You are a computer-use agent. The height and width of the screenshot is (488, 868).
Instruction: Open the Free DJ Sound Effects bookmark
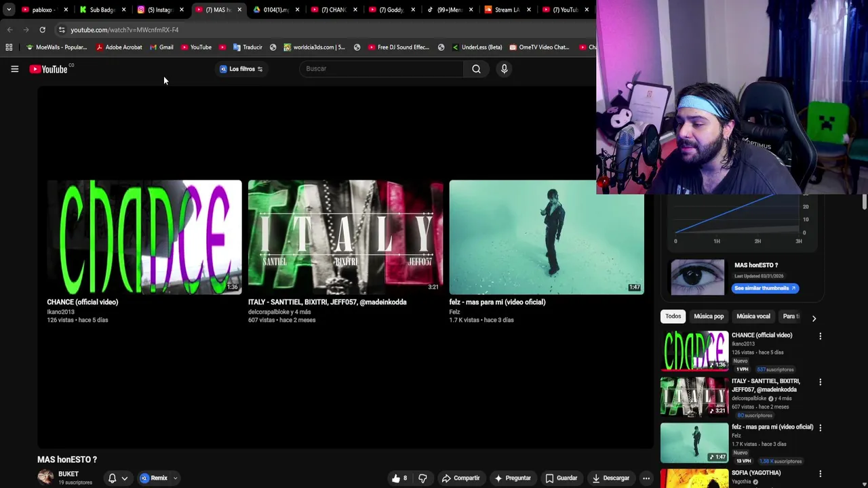(x=399, y=47)
